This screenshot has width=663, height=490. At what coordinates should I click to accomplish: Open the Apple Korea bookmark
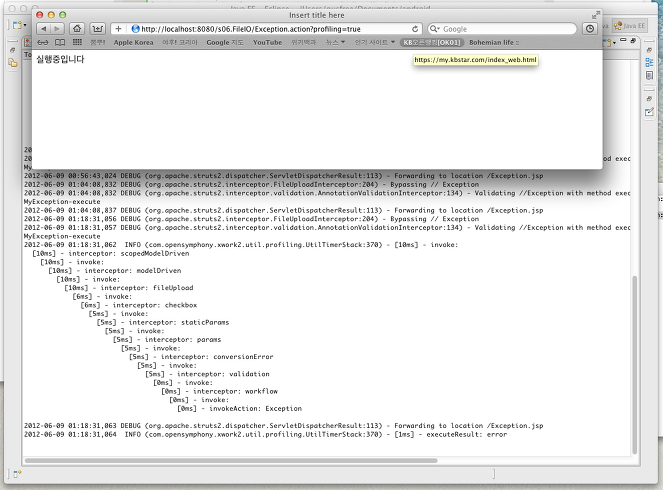point(134,42)
